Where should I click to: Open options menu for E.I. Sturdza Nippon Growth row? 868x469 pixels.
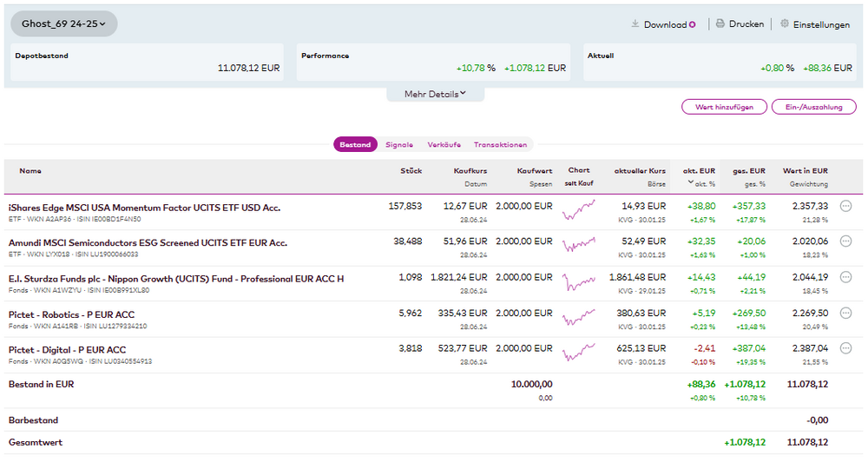[x=845, y=278]
